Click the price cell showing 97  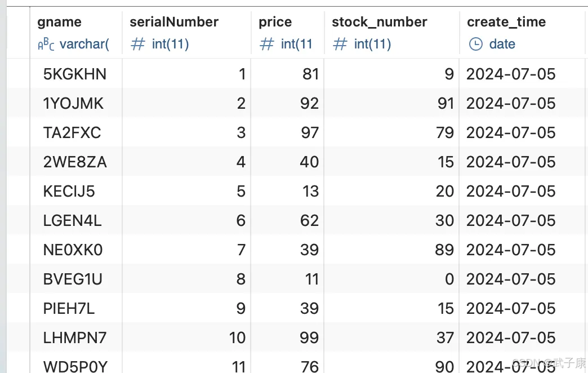[x=287, y=132]
